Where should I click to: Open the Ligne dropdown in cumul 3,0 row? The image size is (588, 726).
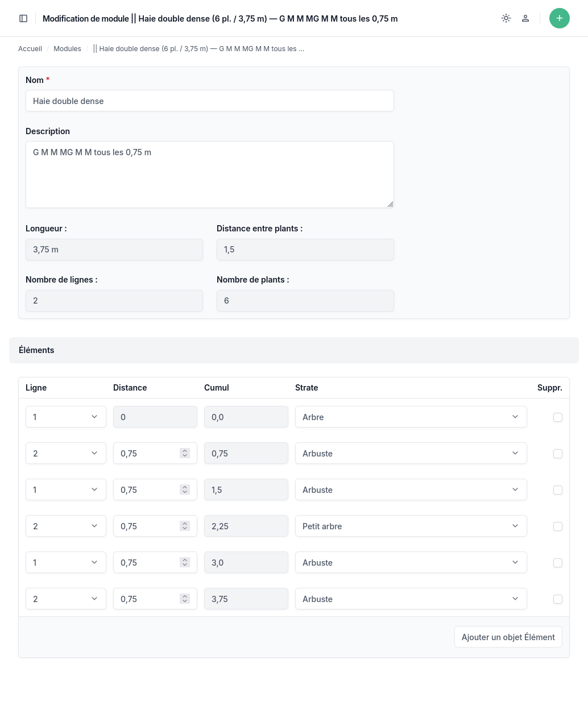click(x=65, y=562)
